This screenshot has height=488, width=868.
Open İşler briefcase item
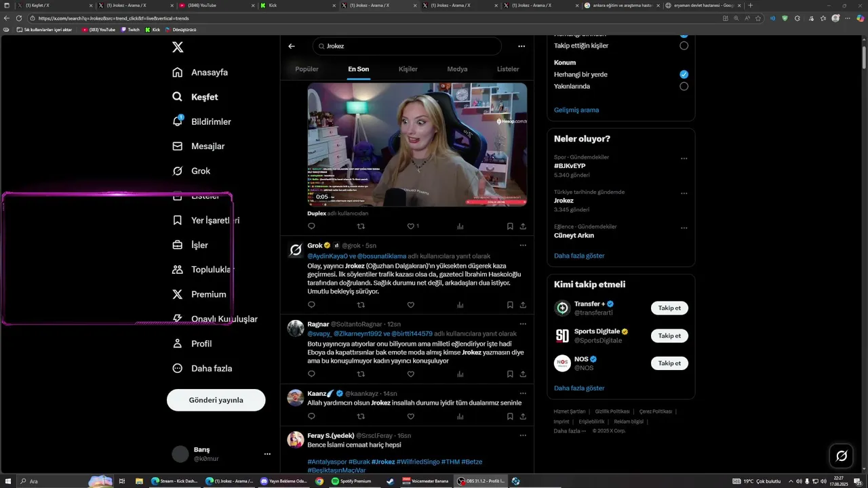pyautogui.click(x=191, y=245)
